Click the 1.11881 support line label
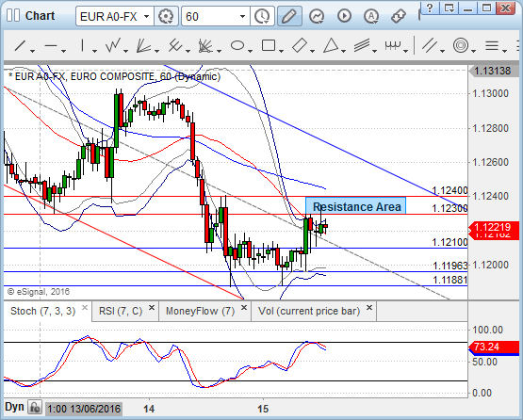 point(450,280)
